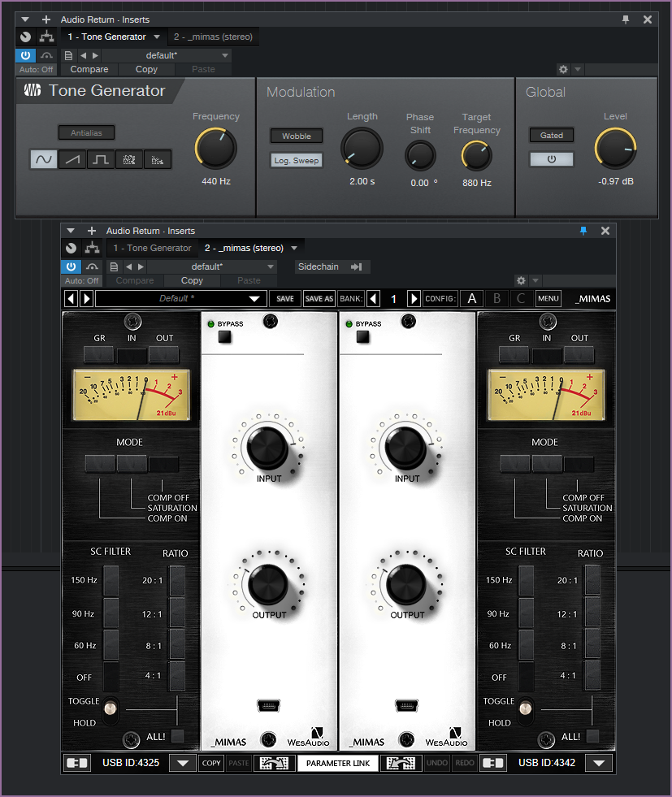Screen dimensions: 672x797
Task: Toggle BYPASS on left _MIMAS channel
Action: click(225, 336)
